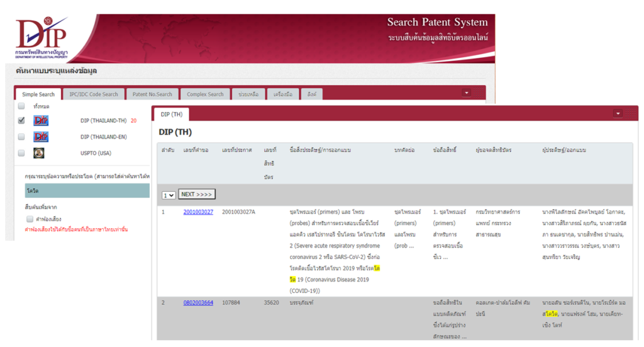This screenshot has width=644, height=347.
Task: Open application number 2001003027 link
Action: click(x=198, y=212)
